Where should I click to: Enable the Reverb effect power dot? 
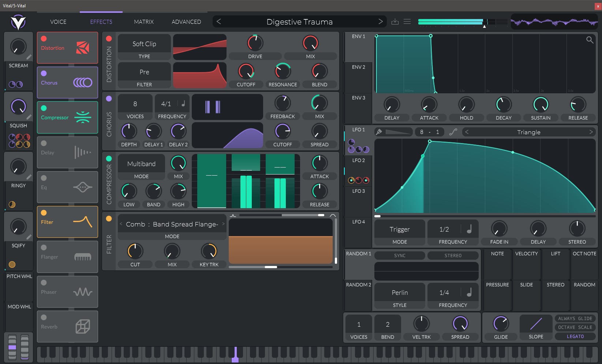click(44, 317)
